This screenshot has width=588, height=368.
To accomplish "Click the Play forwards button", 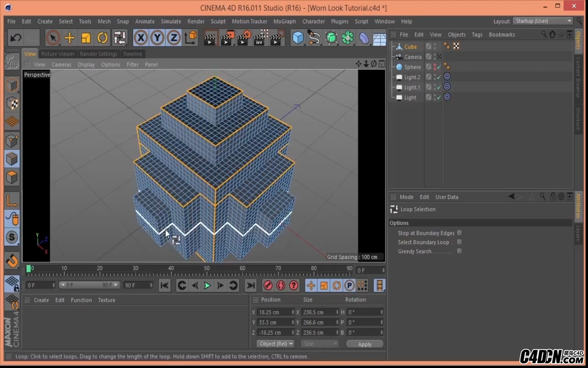I will (x=207, y=285).
